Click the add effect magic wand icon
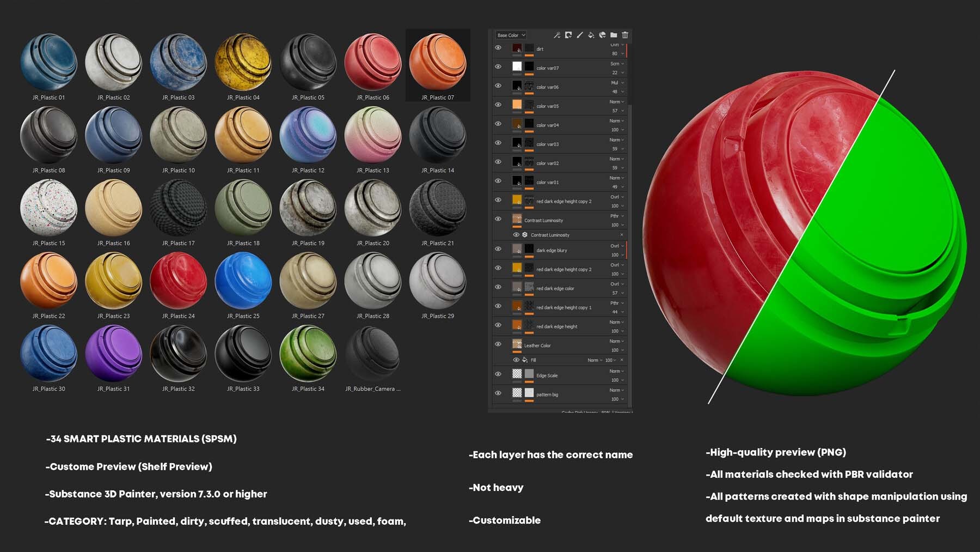Viewport: 980px width, 552px height. (x=556, y=35)
